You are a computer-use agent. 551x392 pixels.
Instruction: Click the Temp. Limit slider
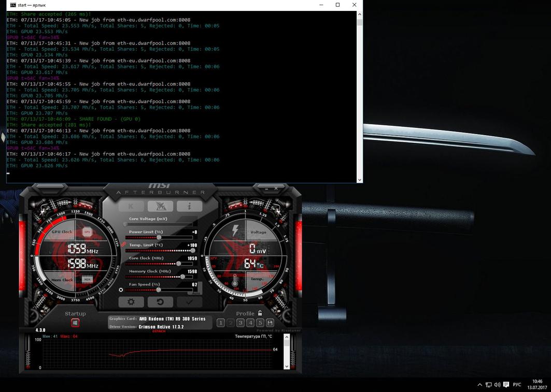(159, 251)
